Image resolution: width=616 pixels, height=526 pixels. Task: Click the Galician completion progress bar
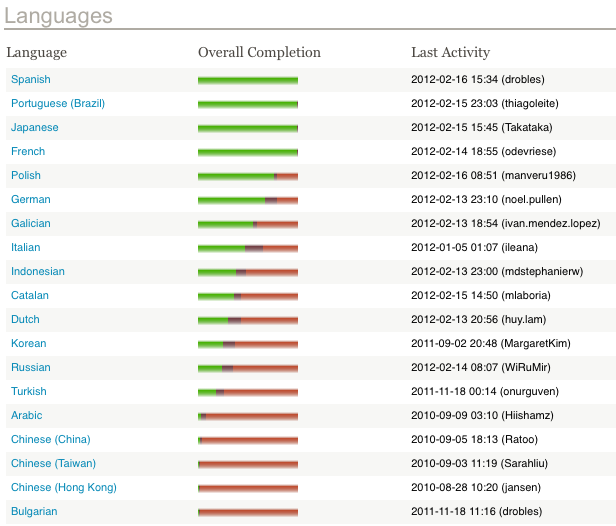(x=248, y=224)
